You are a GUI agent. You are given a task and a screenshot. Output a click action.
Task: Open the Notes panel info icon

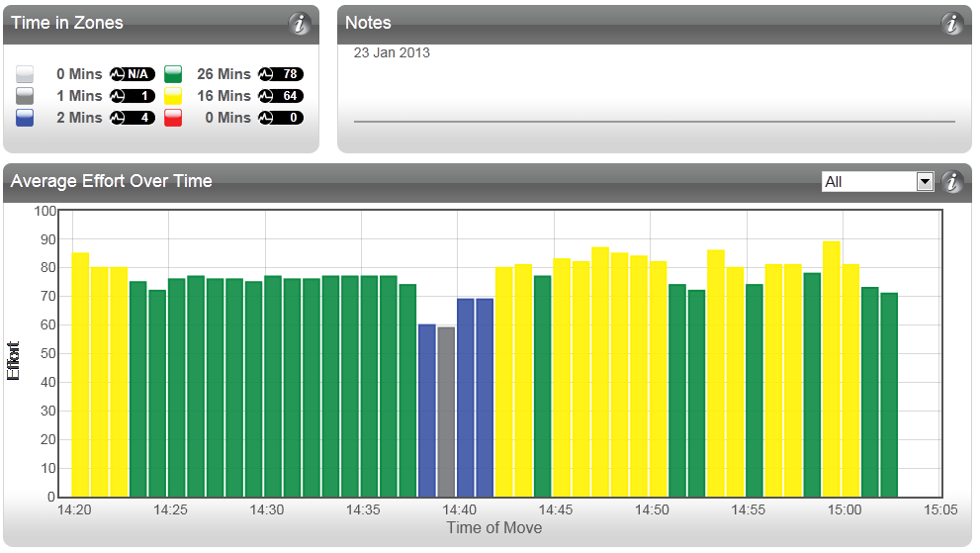click(x=952, y=25)
